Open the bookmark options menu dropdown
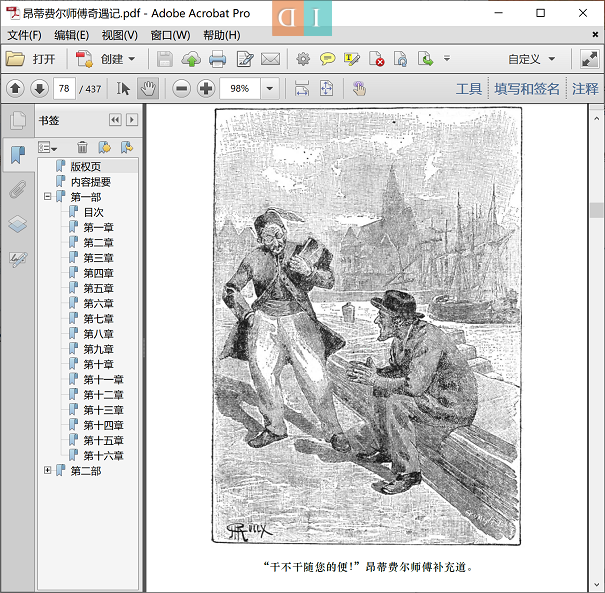 [47, 147]
